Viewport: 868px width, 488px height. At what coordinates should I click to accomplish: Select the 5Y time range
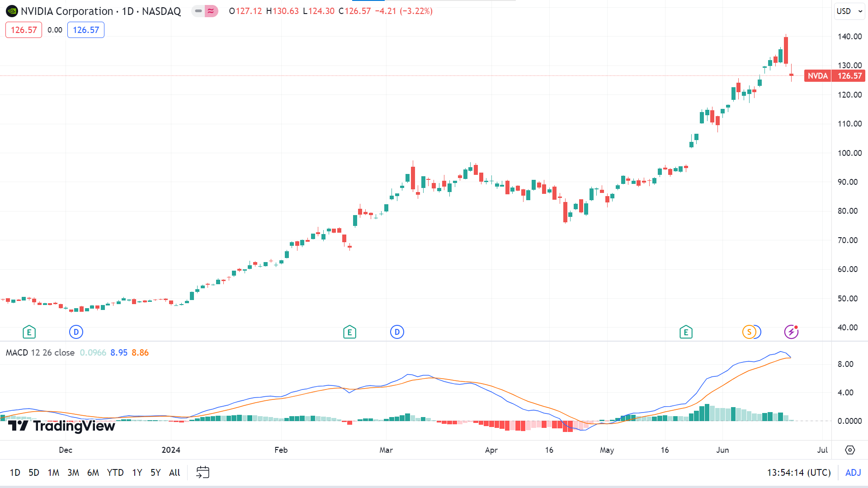click(x=156, y=472)
